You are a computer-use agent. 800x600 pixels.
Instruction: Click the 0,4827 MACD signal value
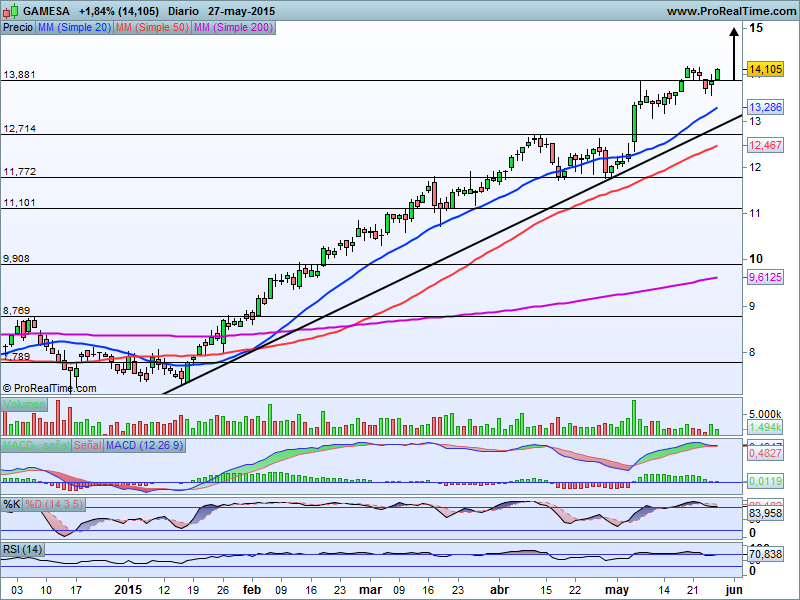pyautogui.click(x=765, y=453)
